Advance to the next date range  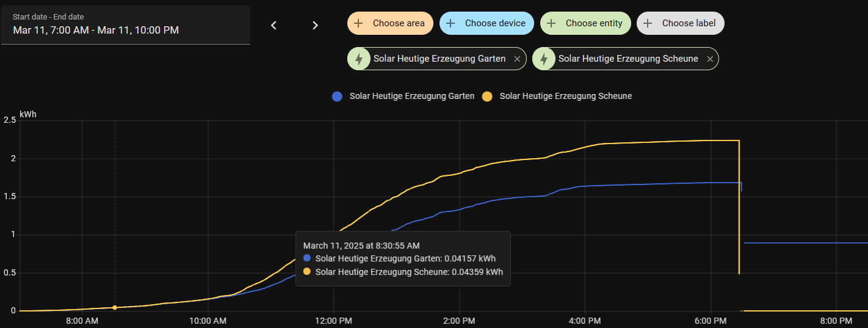click(x=315, y=25)
